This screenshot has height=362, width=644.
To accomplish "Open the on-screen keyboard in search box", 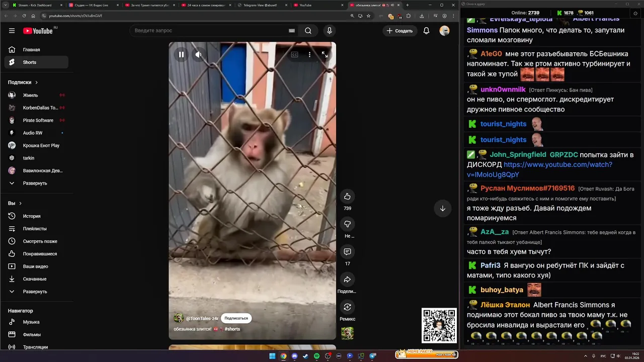I will [291, 31].
